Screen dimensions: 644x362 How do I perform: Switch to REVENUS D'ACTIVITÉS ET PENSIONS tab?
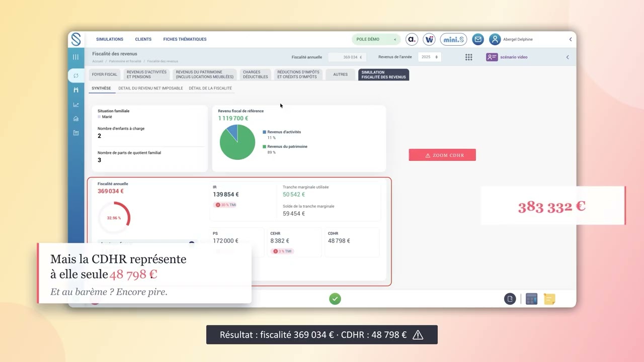pyautogui.click(x=146, y=74)
